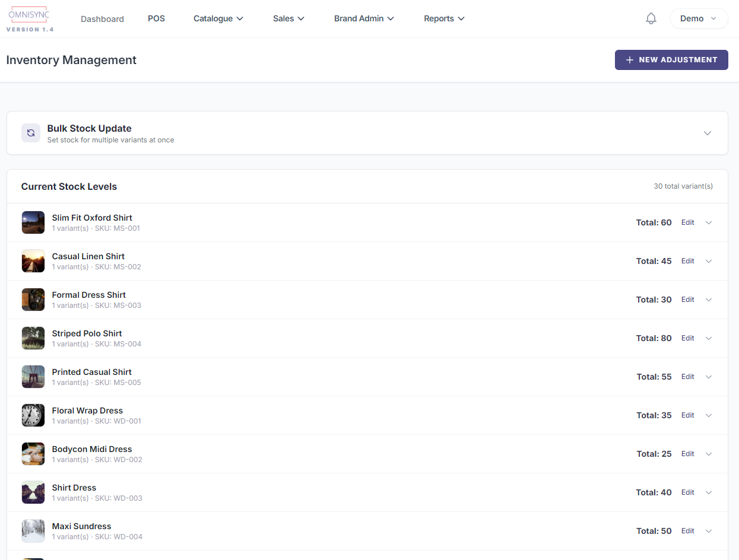Open the Striped Polo Shirt thumbnail

click(33, 338)
